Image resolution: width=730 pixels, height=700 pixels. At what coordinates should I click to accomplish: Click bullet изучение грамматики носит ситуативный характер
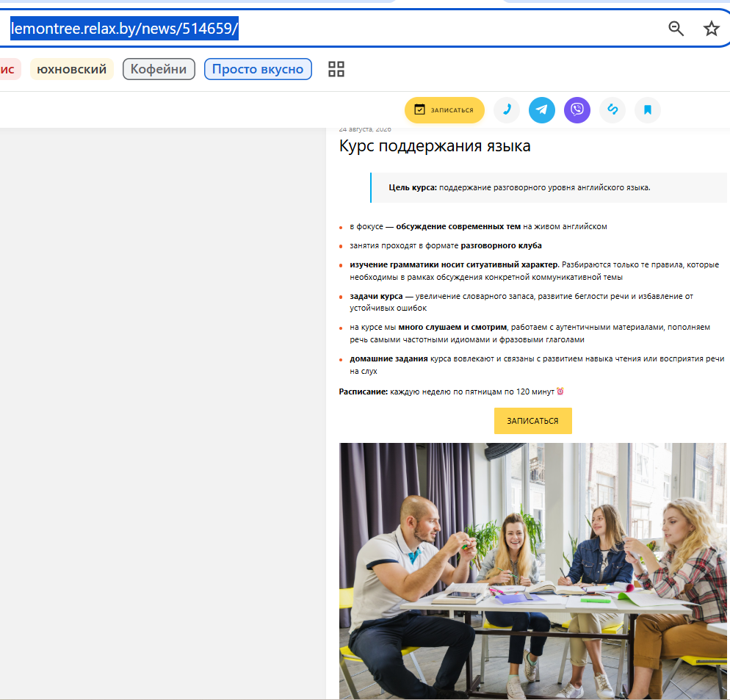coord(534,270)
